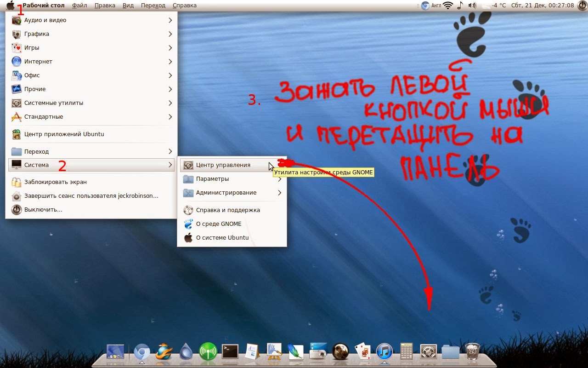
Task: Expand the Стандартные submenu arrow
Action: pyautogui.click(x=170, y=117)
